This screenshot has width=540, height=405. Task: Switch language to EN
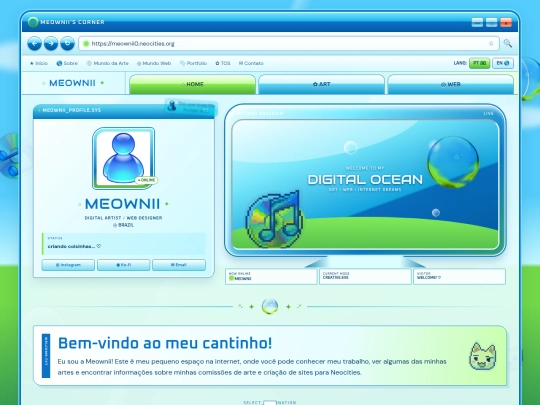(503, 63)
